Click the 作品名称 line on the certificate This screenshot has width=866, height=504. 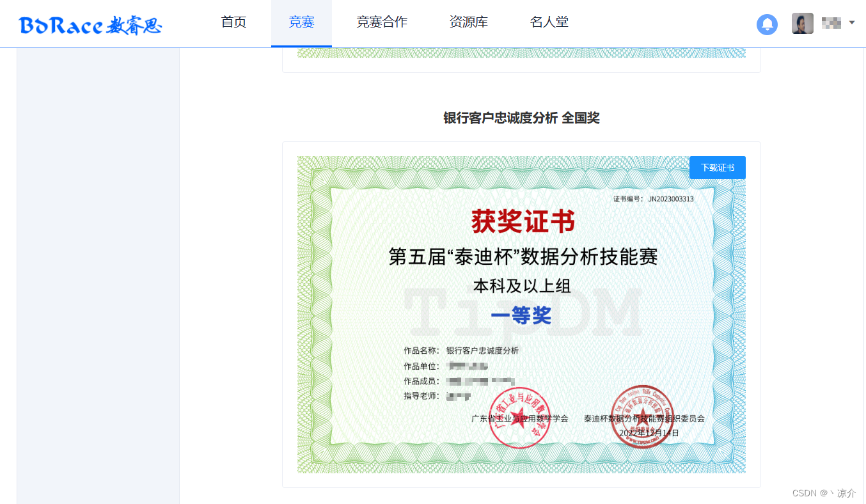click(x=461, y=350)
